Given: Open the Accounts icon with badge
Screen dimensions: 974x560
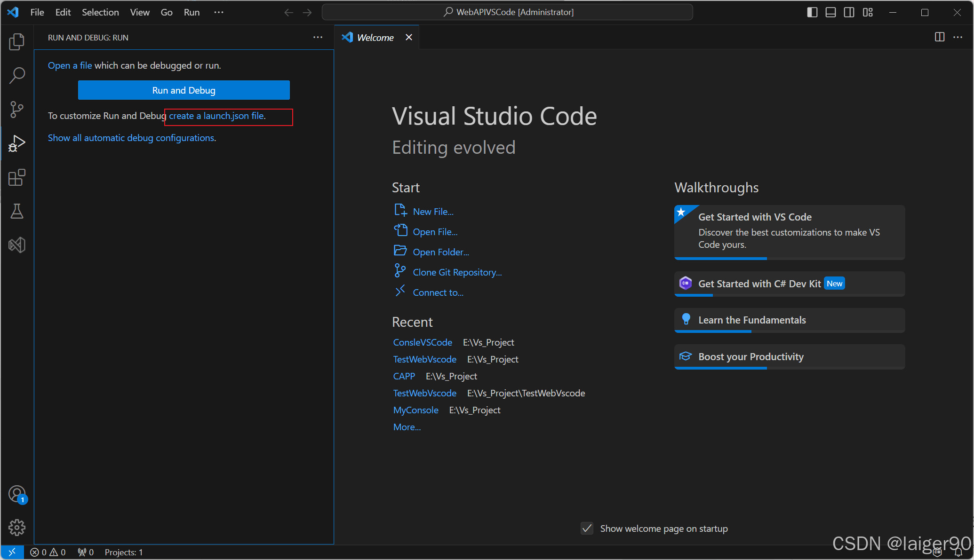Looking at the screenshot, I should click(x=17, y=494).
